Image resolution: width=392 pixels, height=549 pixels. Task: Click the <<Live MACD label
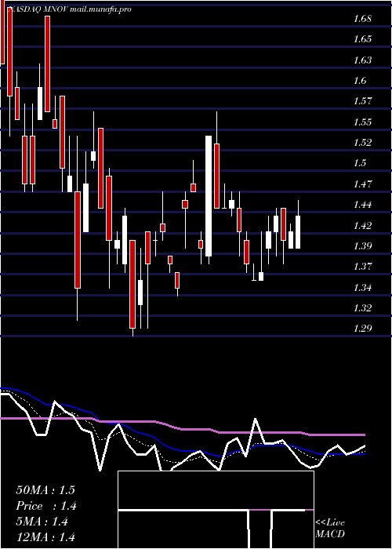pyautogui.click(x=330, y=528)
